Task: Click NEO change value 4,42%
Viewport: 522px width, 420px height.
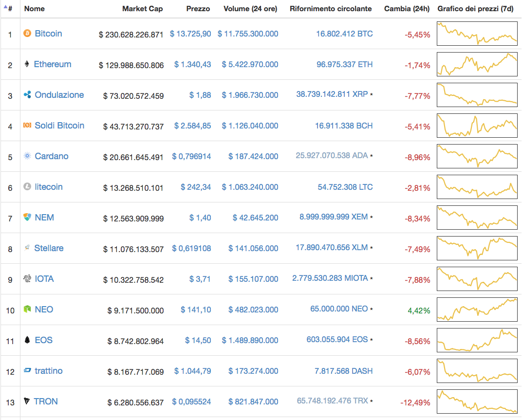Action: click(x=419, y=310)
